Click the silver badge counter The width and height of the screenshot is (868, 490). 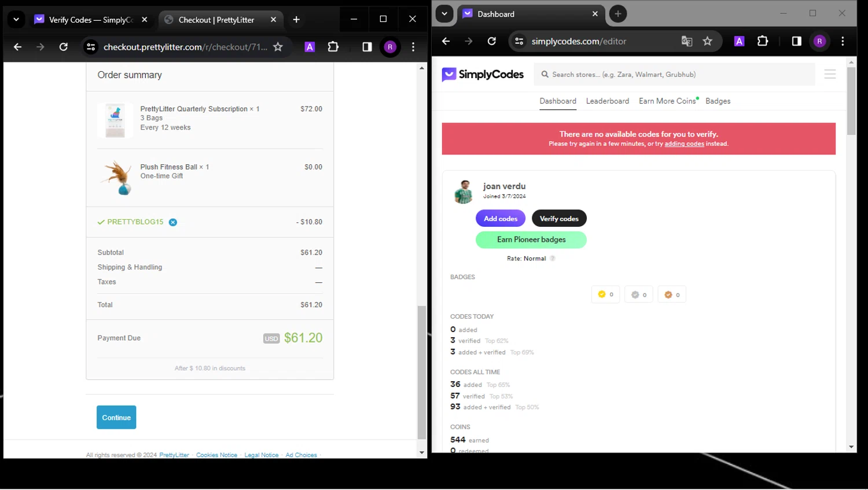[x=639, y=294]
